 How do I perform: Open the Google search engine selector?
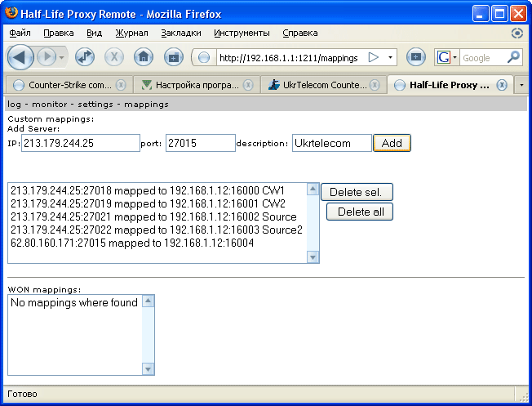click(x=447, y=57)
